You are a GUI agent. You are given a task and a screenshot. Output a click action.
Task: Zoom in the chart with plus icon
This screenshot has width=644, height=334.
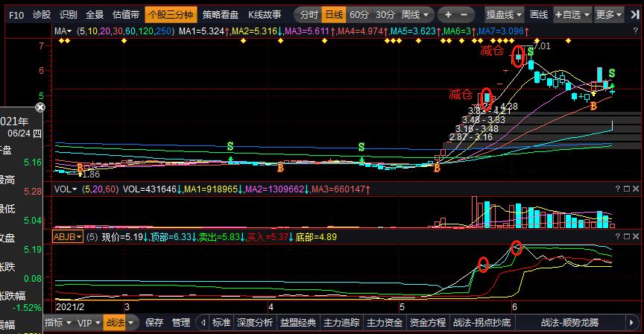point(448,15)
